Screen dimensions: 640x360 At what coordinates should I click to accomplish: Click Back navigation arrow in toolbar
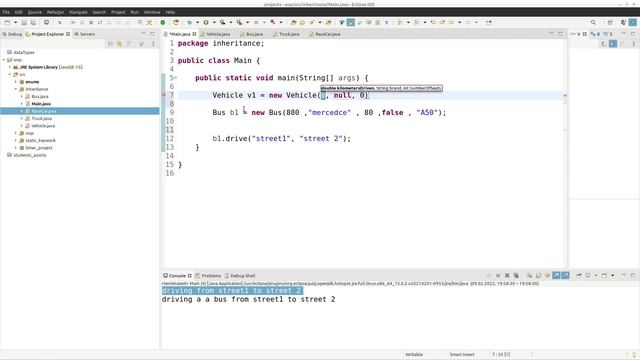coord(451,22)
